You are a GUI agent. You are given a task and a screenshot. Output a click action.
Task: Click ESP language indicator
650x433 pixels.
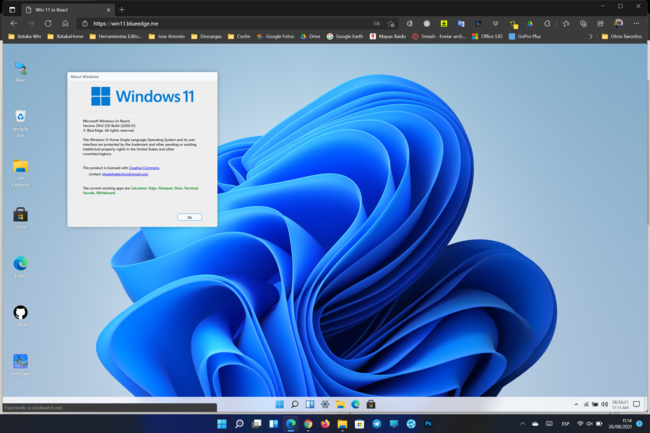click(565, 423)
